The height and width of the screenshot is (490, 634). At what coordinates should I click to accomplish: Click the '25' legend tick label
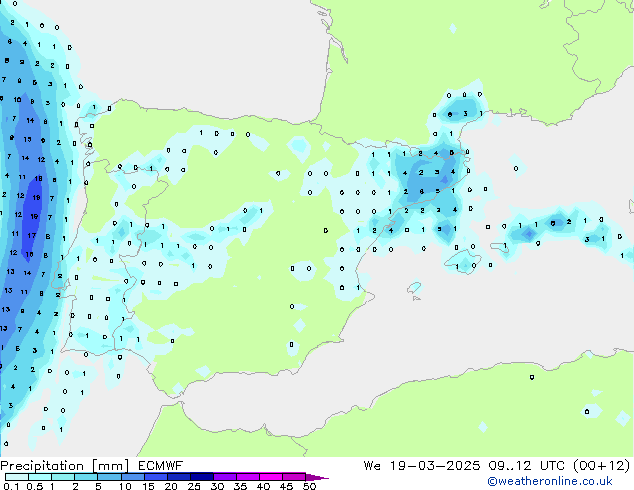tap(194, 486)
